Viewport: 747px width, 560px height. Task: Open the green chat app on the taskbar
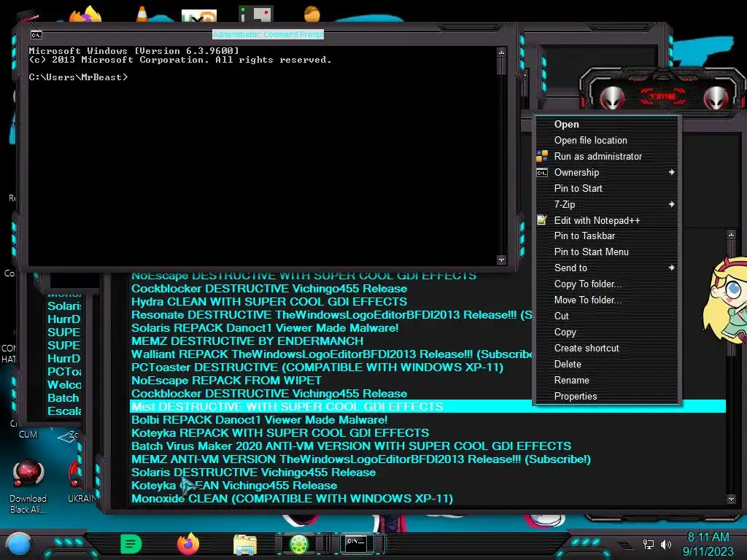pyautogui.click(x=131, y=544)
